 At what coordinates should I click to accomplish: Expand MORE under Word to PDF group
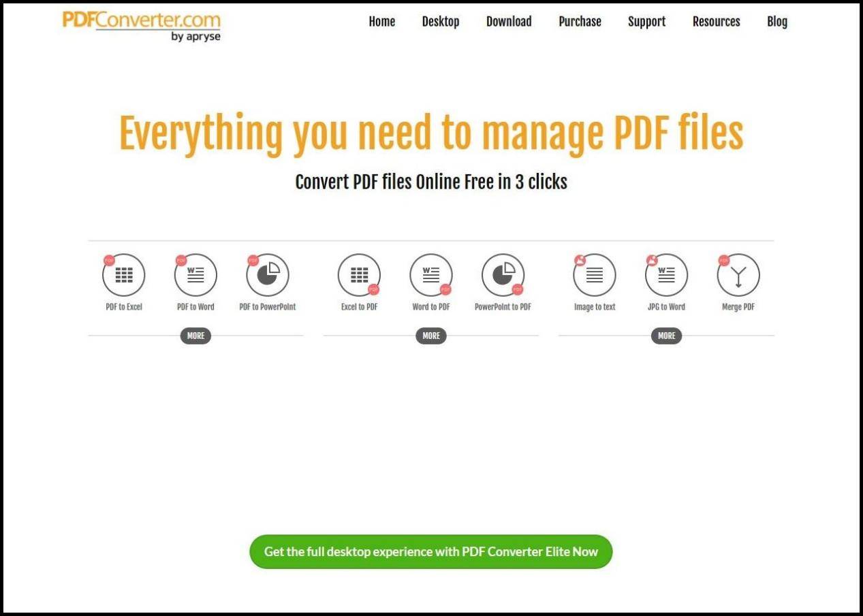click(x=431, y=336)
